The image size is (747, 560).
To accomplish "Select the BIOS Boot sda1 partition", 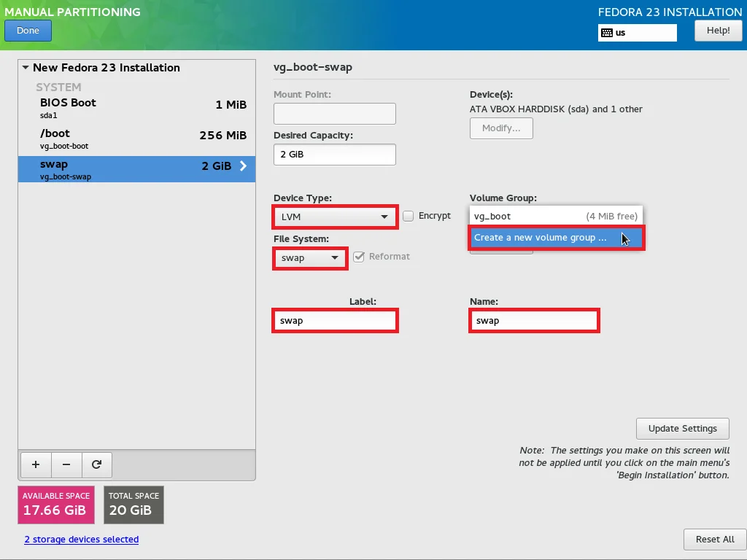I will [x=136, y=108].
